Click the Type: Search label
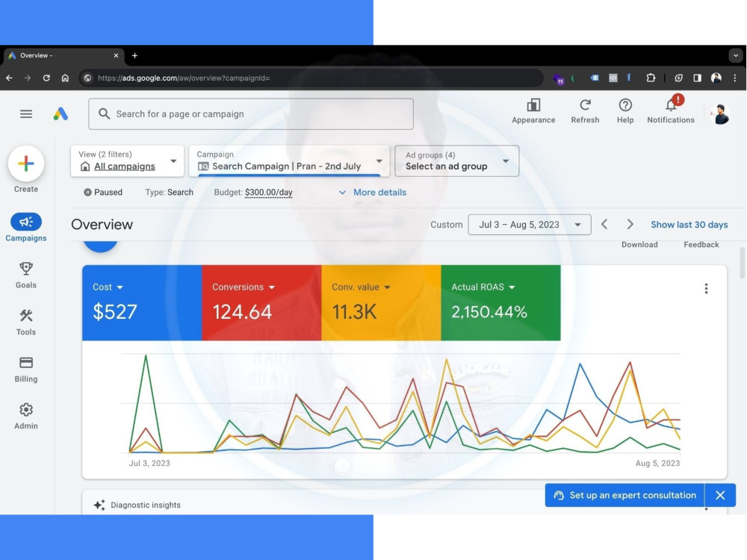The image size is (747, 560). (x=169, y=193)
